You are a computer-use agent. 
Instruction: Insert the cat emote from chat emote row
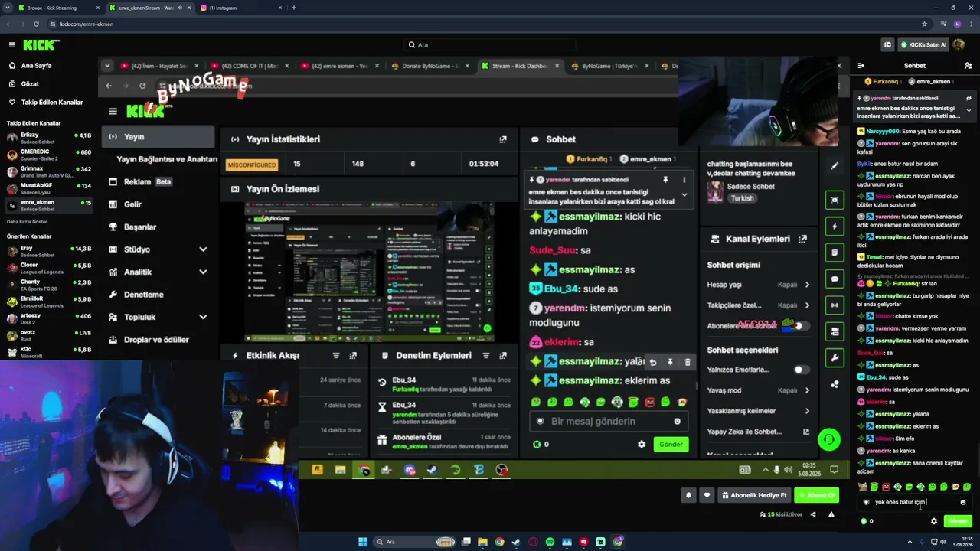tap(863, 487)
